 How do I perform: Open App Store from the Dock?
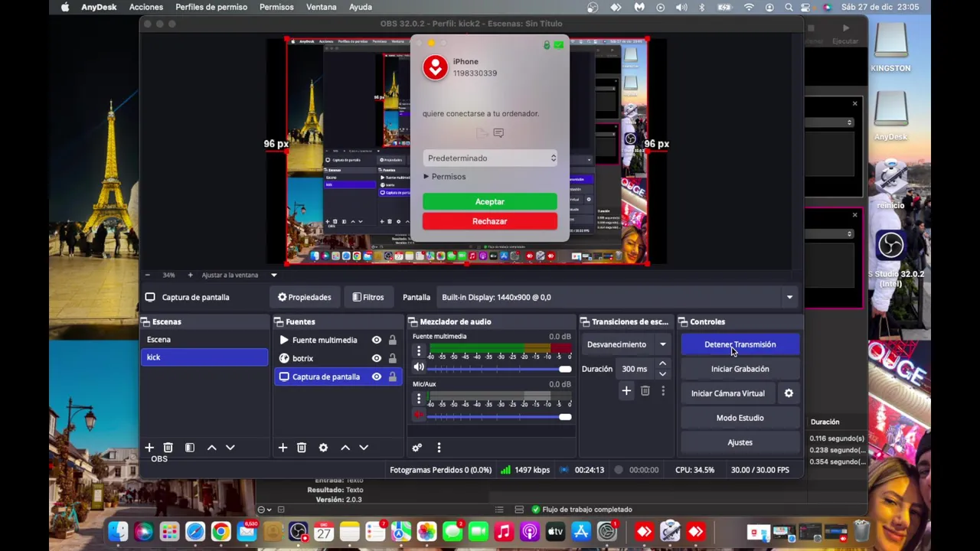click(581, 531)
